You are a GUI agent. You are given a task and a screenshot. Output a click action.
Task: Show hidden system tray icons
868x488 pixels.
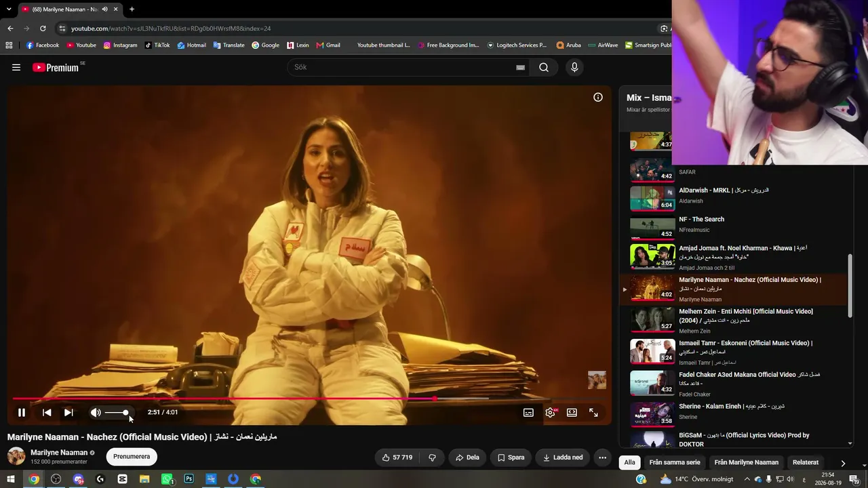[747, 479]
